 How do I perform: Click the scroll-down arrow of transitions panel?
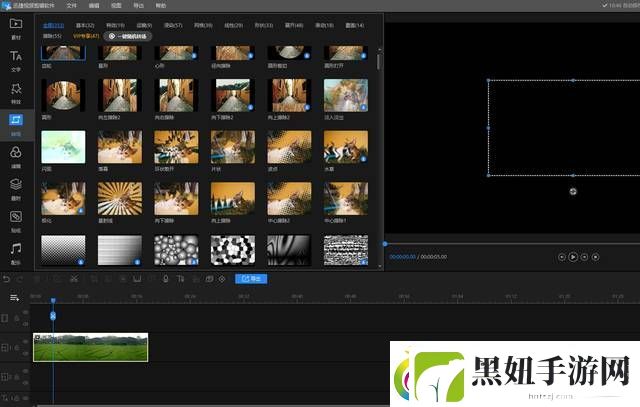click(380, 266)
